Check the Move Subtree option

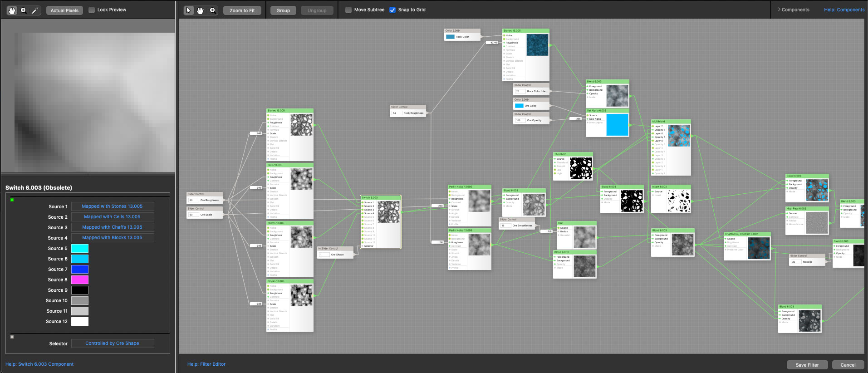(x=348, y=10)
